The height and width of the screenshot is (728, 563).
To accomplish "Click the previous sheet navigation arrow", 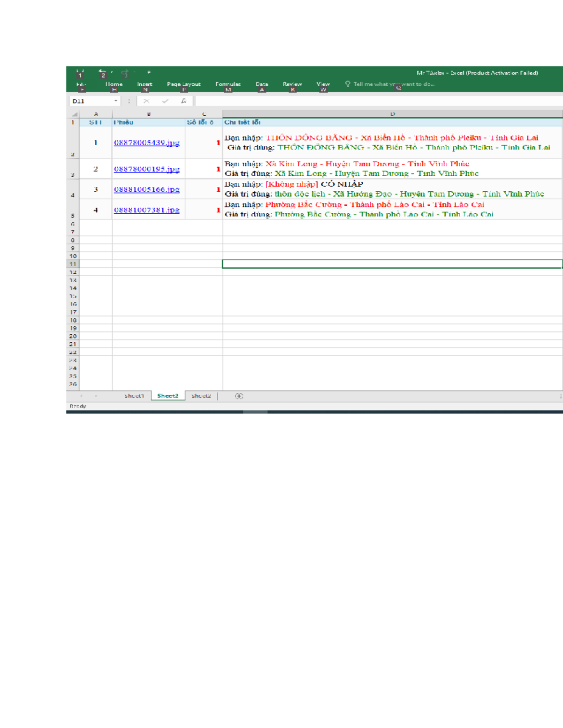I will pos(81,396).
